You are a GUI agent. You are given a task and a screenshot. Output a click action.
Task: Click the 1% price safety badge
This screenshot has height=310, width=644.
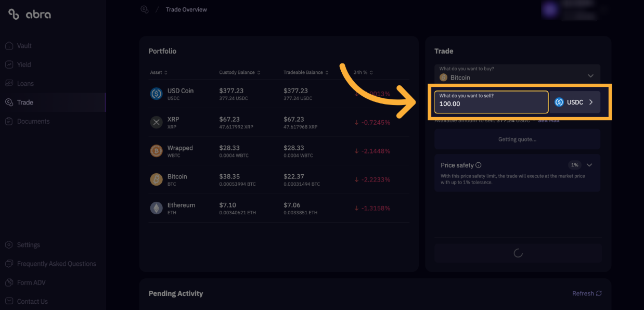tap(574, 165)
